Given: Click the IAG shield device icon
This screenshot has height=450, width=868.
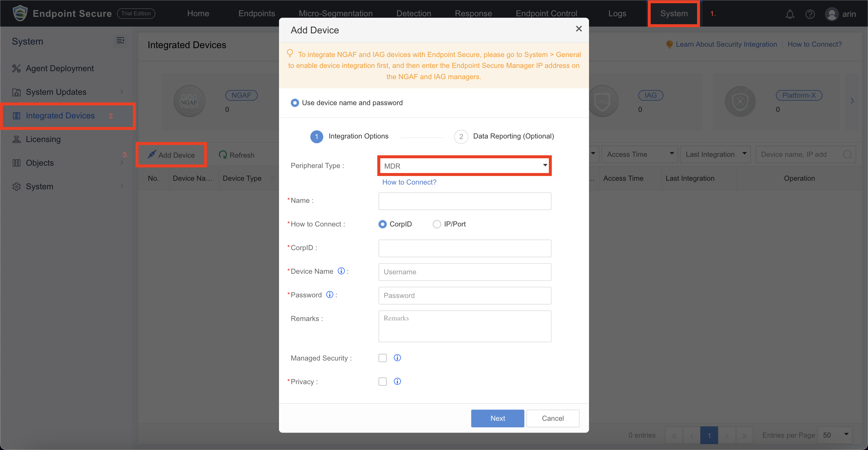Looking at the screenshot, I should (x=603, y=101).
